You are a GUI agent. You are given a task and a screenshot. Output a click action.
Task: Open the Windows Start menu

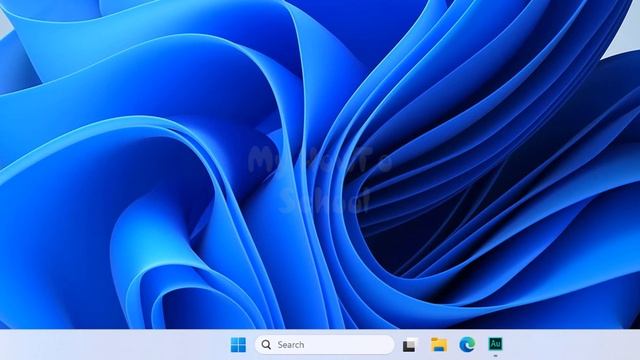pyautogui.click(x=238, y=344)
